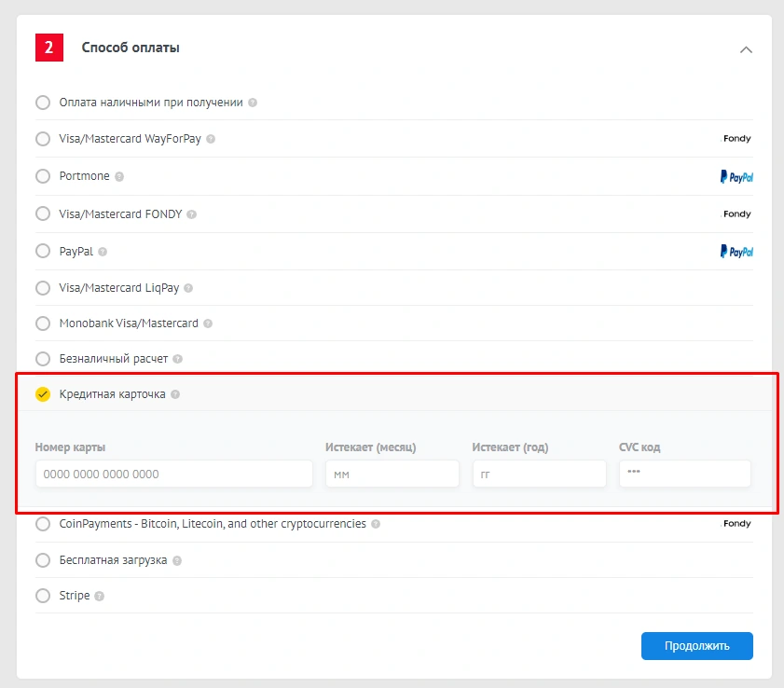
Task: Click help icon next to Monobank Visa/Mastercard
Action: [208, 323]
